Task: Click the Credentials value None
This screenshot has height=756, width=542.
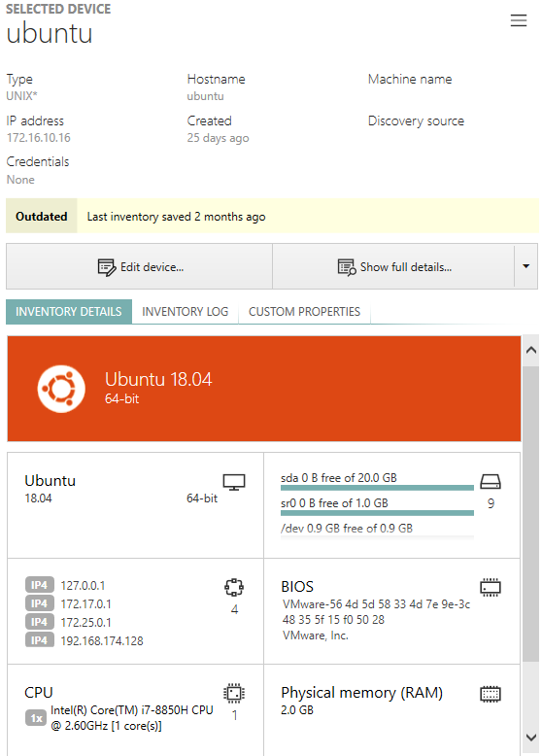Action: (20, 180)
